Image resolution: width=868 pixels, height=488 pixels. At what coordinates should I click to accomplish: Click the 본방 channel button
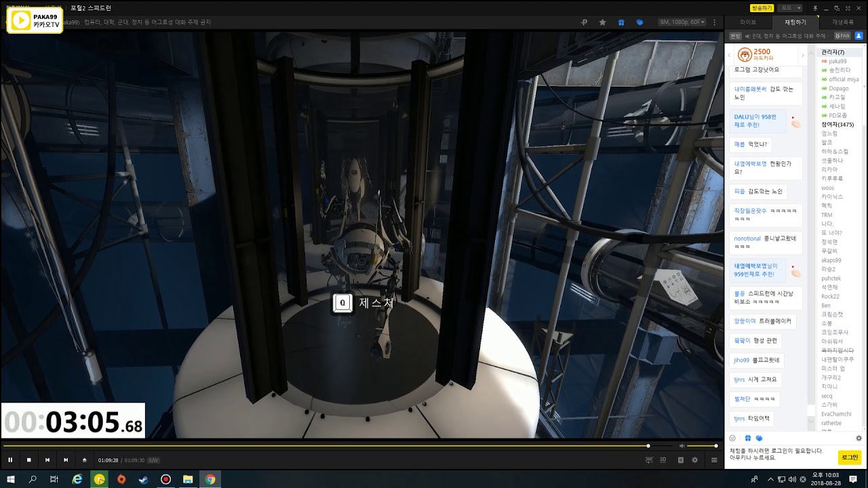(x=735, y=35)
